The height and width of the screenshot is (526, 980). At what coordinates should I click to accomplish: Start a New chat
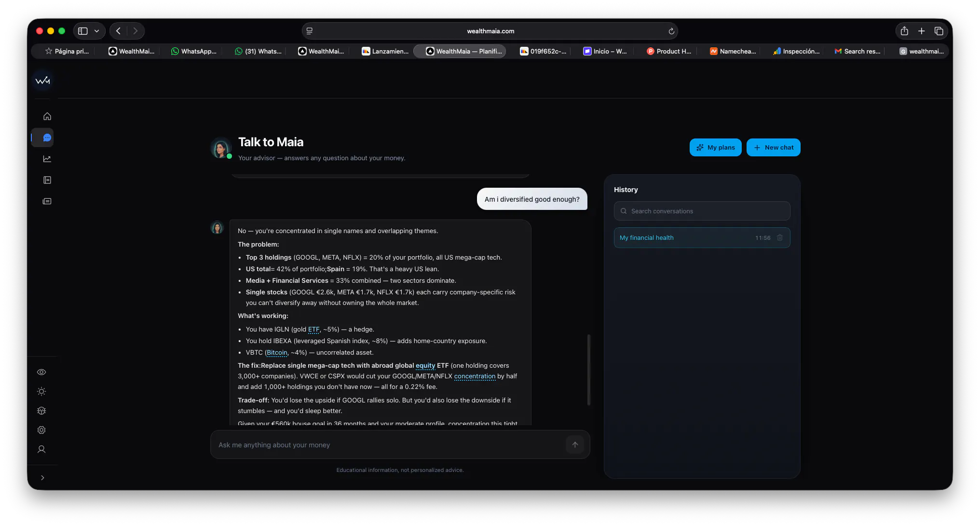point(773,147)
